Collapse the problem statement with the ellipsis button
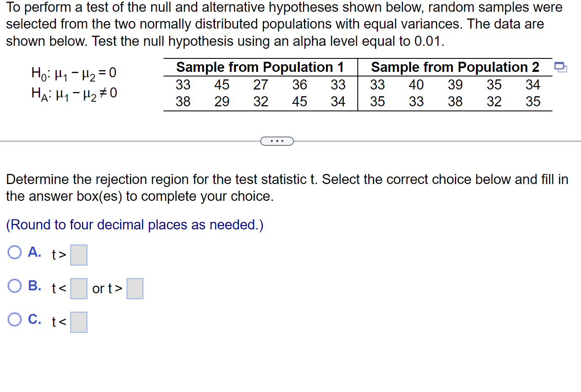This screenshot has width=581, height=392. coord(277,141)
